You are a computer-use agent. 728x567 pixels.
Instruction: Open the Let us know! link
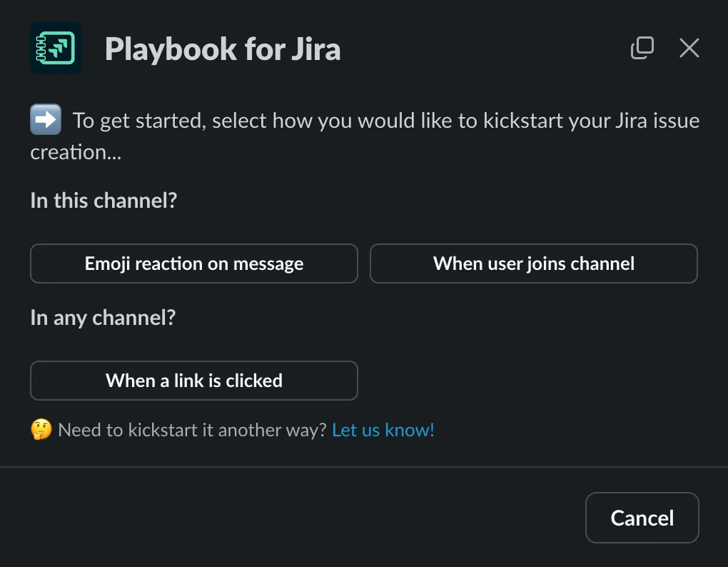(x=383, y=430)
